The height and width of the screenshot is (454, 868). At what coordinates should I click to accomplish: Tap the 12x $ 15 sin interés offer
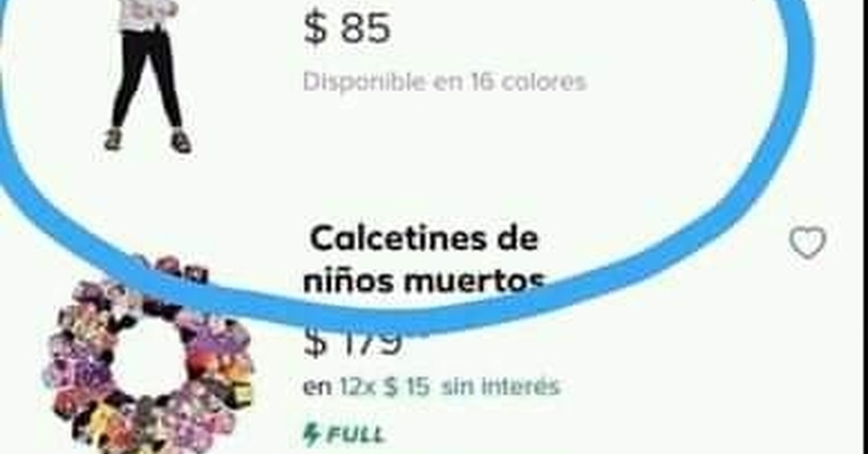[x=431, y=387]
